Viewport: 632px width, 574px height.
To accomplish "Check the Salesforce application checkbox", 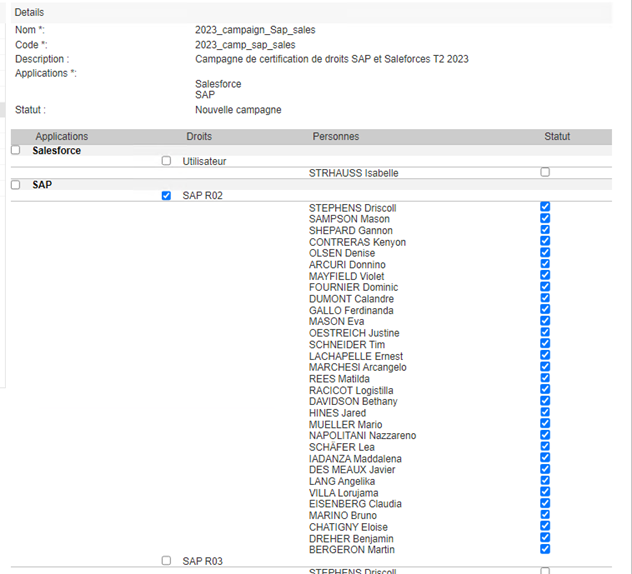I will (x=15, y=150).
